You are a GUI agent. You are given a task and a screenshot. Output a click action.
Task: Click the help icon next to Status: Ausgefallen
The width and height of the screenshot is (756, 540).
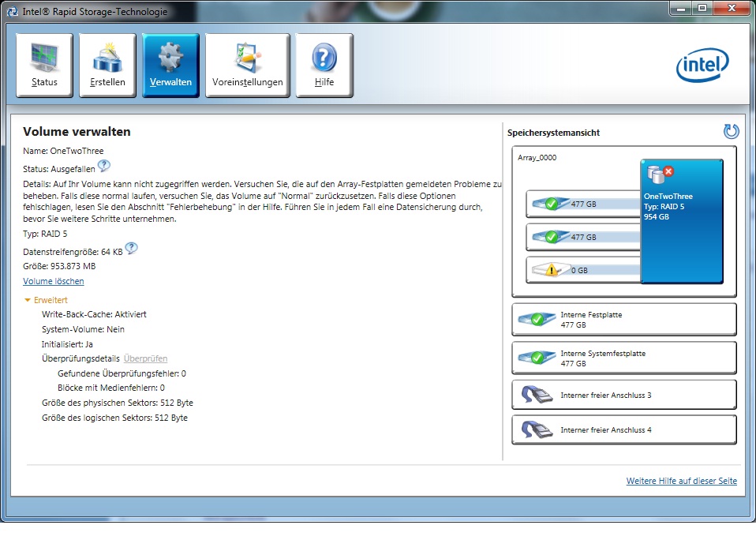(103, 167)
